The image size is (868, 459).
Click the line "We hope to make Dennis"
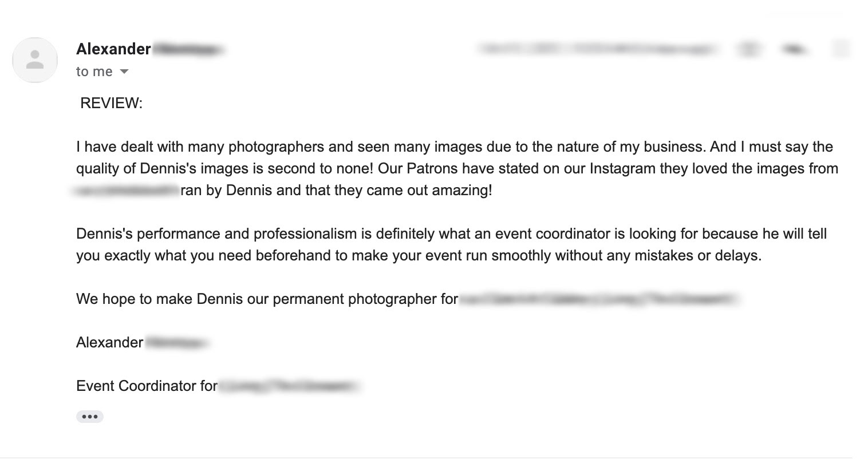267,299
